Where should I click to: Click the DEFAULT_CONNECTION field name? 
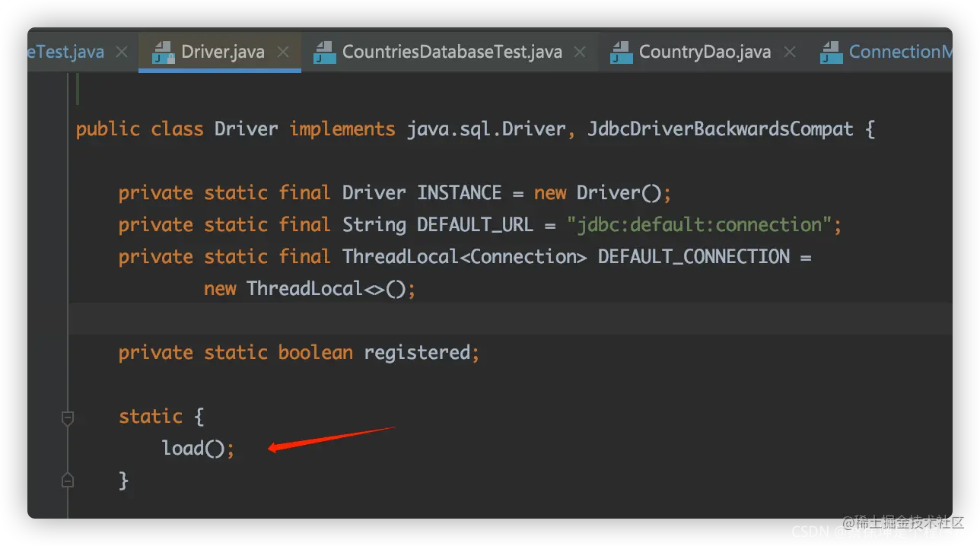(693, 257)
